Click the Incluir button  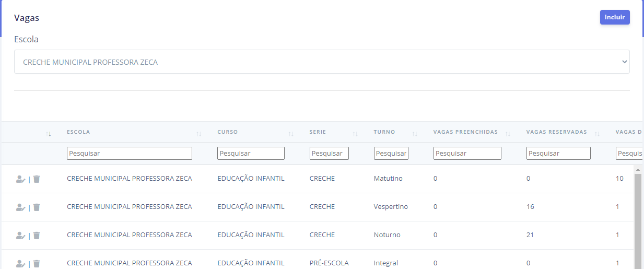(x=615, y=17)
